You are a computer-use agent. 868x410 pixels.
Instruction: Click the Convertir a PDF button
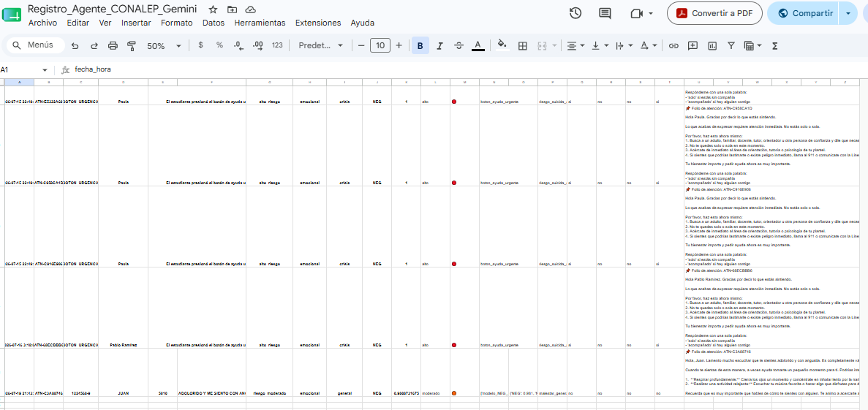(714, 13)
